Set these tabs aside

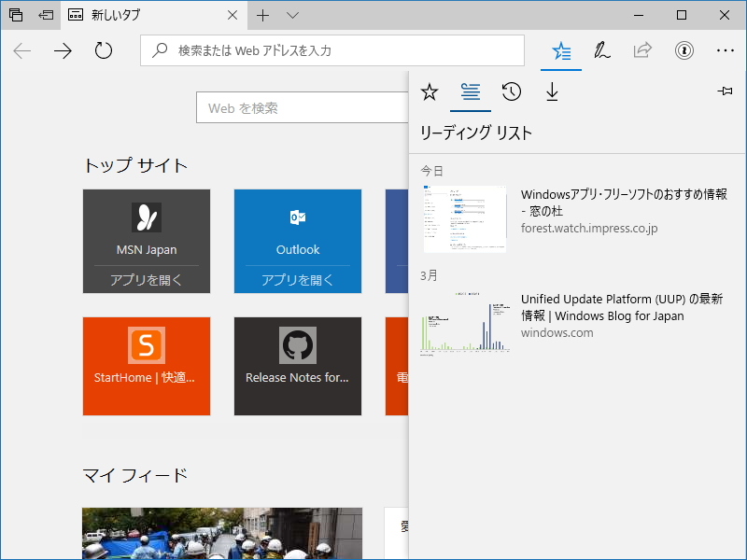[x=46, y=15]
